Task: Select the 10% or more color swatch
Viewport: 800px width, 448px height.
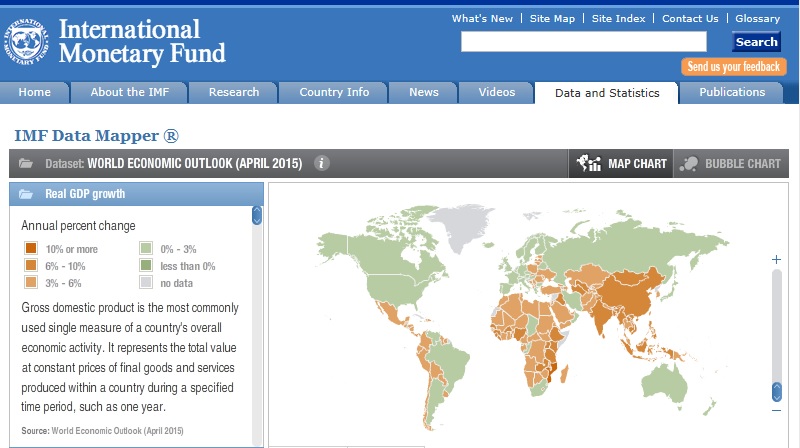Action: pos(31,248)
